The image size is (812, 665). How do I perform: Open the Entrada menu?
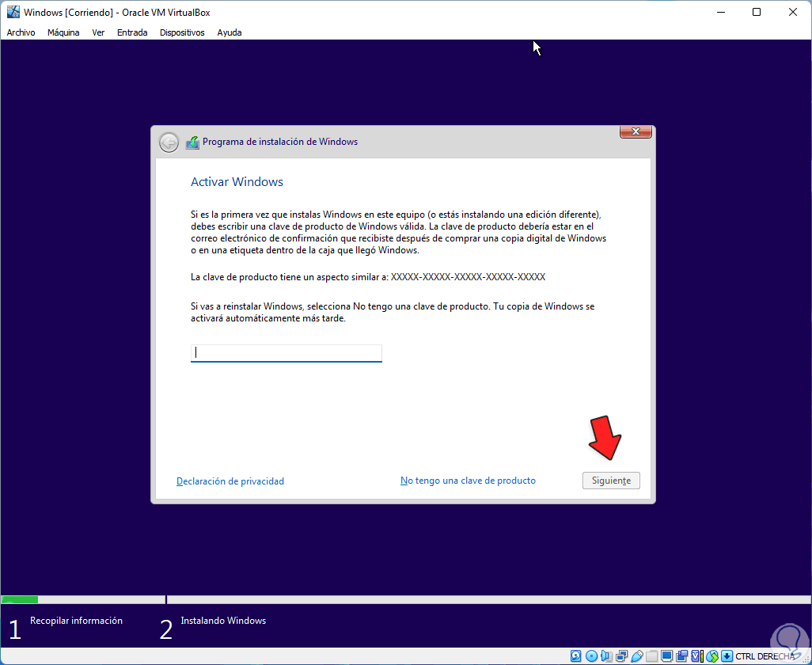point(132,32)
